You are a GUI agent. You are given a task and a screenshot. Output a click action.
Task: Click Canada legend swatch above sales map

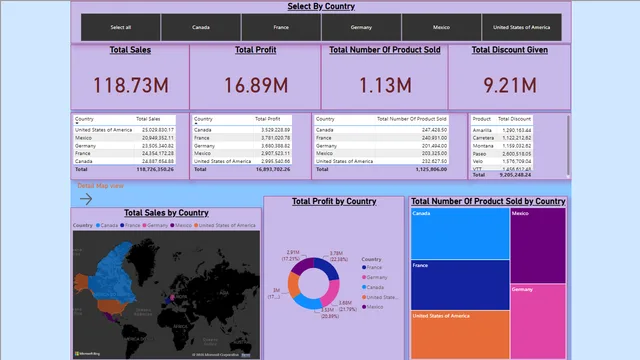pos(98,225)
